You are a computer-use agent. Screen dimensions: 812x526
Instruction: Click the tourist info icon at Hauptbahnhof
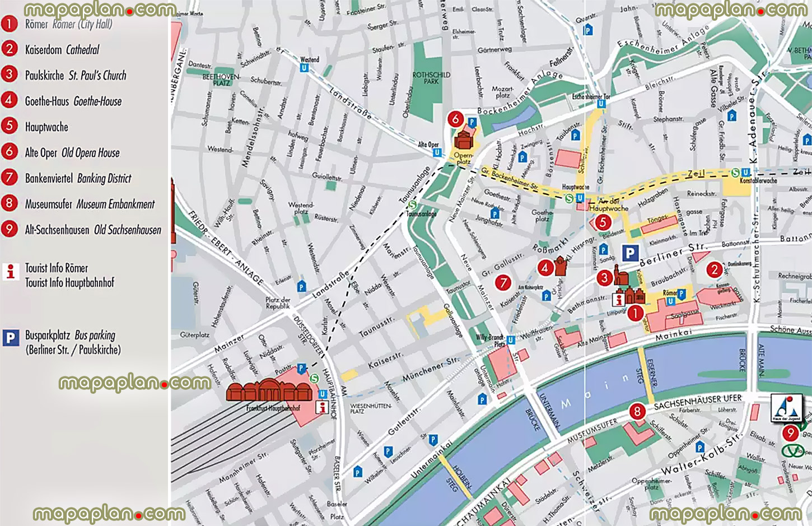(x=321, y=407)
